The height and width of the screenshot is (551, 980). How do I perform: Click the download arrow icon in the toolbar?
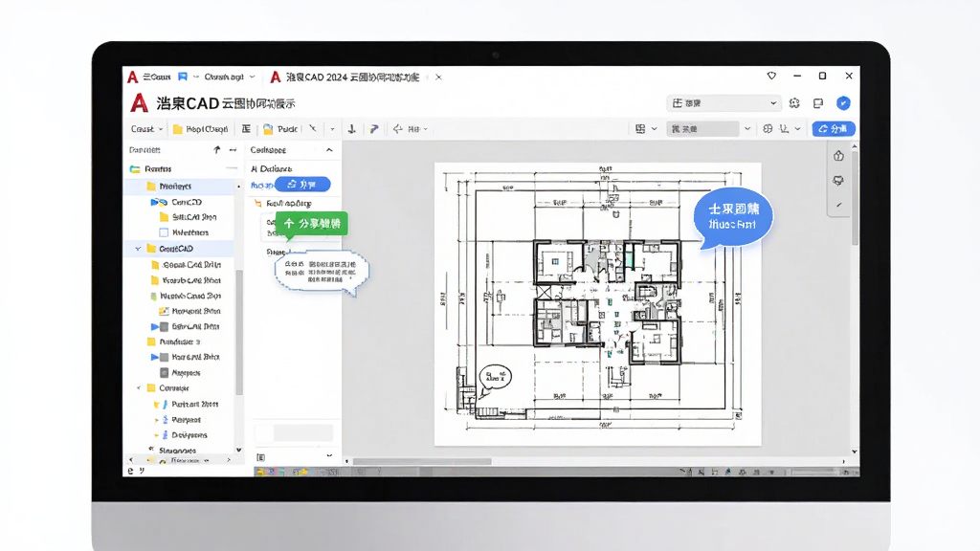pos(352,129)
